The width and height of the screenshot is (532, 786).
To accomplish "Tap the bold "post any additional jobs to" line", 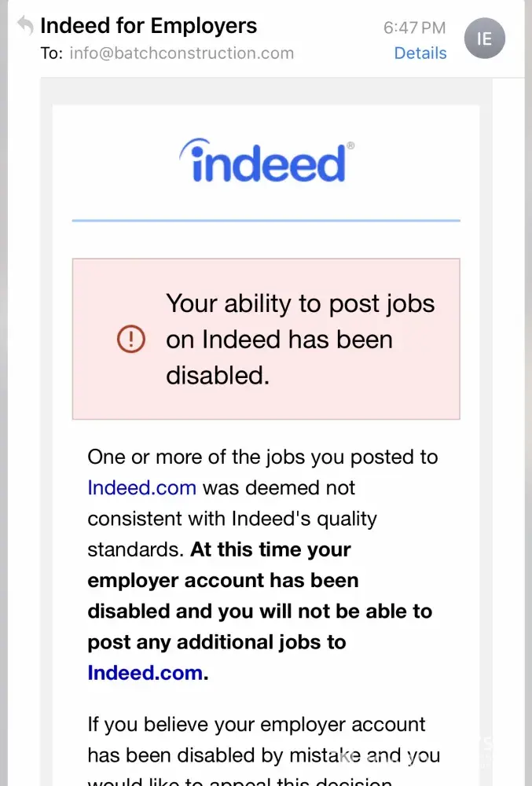I will click(x=217, y=642).
